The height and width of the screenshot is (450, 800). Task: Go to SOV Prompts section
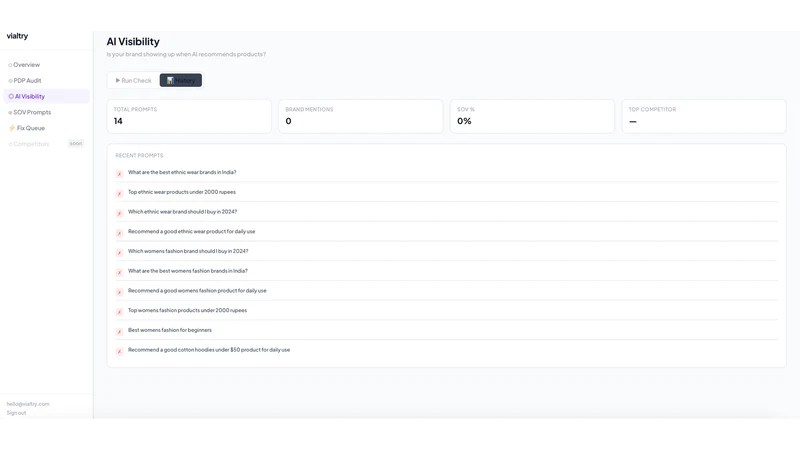click(x=46, y=112)
